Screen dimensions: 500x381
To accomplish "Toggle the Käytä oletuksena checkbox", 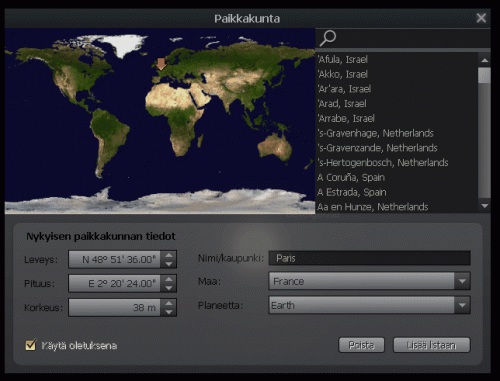I will [x=31, y=345].
